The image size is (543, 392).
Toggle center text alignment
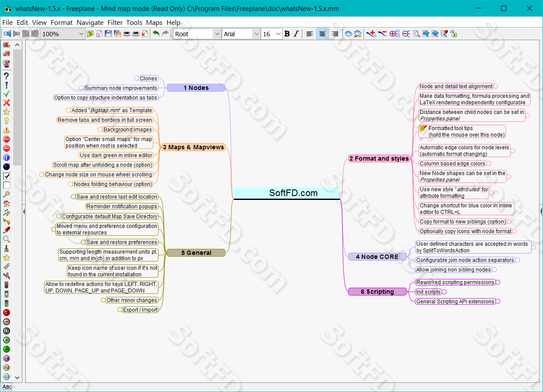tap(322, 34)
